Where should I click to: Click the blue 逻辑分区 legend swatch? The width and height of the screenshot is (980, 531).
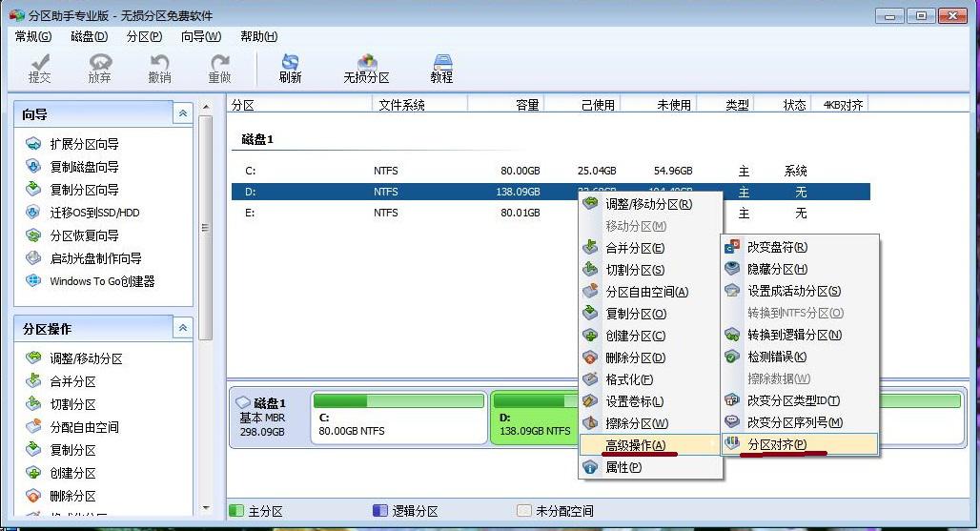[380, 510]
